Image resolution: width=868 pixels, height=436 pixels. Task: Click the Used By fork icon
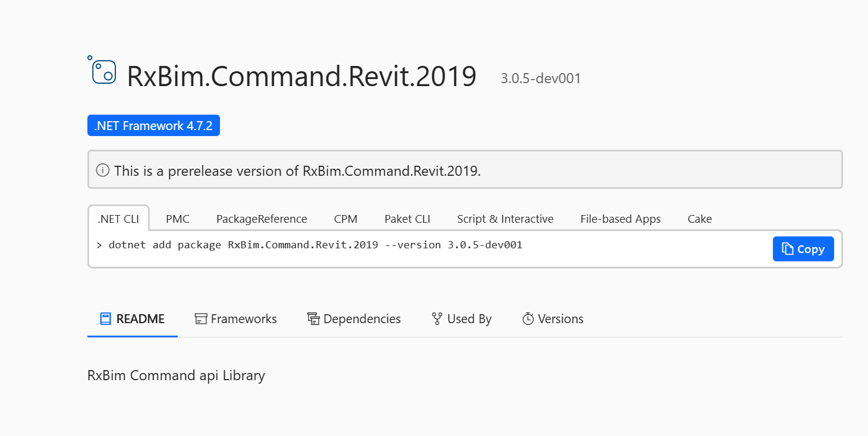pyautogui.click(x=437, y=319)
